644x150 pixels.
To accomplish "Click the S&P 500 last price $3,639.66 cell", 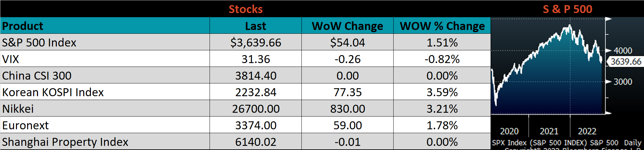I will tap(255, 42).
